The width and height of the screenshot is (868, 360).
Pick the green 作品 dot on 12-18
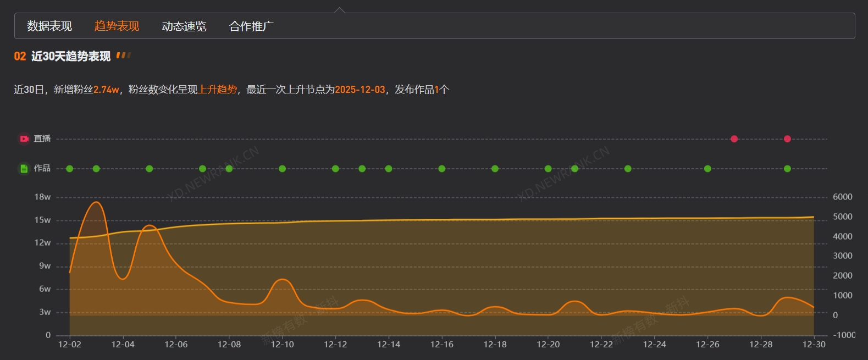[495, 169]
